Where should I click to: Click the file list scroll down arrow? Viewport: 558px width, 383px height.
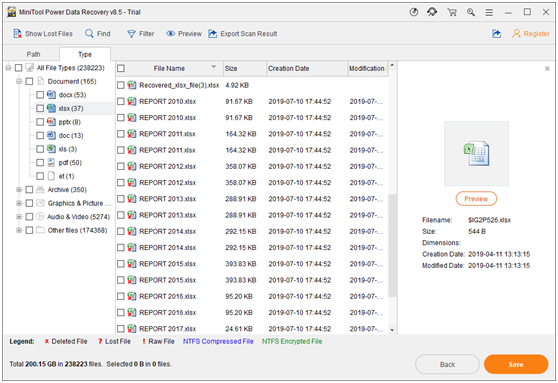(392, 330)
